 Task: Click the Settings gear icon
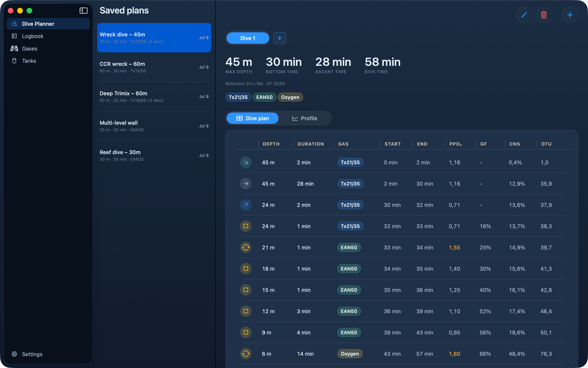(x=14, y=354)
